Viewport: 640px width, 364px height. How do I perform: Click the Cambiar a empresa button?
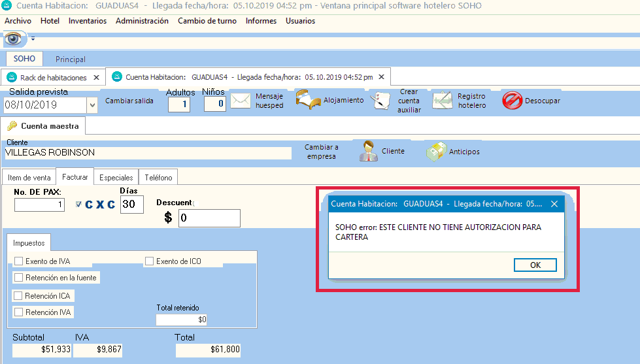click(x=322, y=152)
